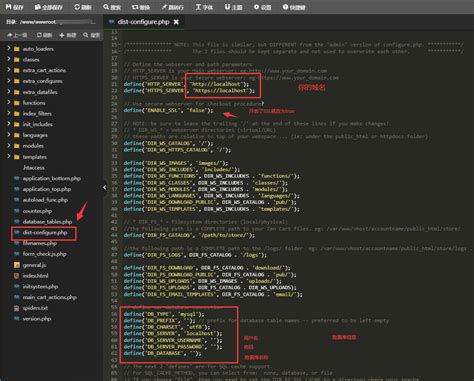This screenshot has height=381, width=474.
Task: Place cursor on the DB_SERVER_PASSWORD define line
Action: click(173, 347)
